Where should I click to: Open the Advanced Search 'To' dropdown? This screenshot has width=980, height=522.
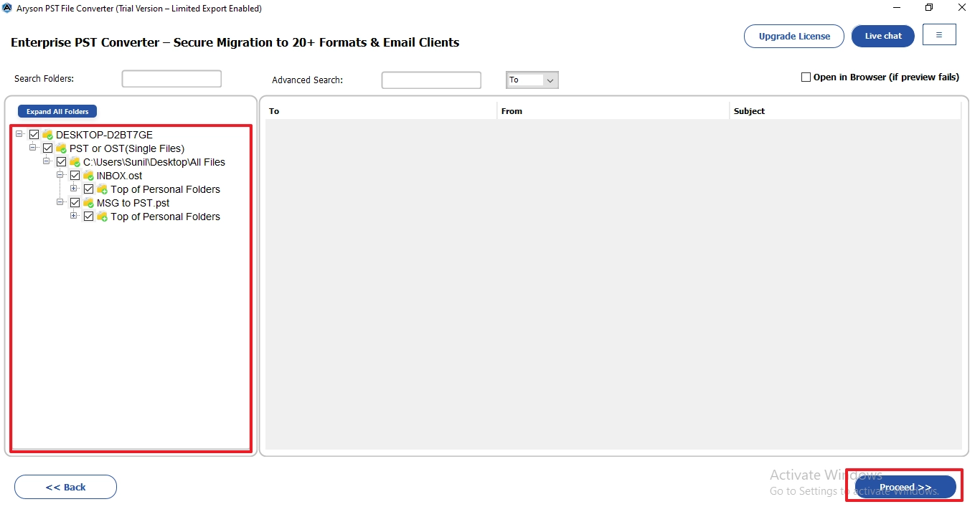[532, 80]
